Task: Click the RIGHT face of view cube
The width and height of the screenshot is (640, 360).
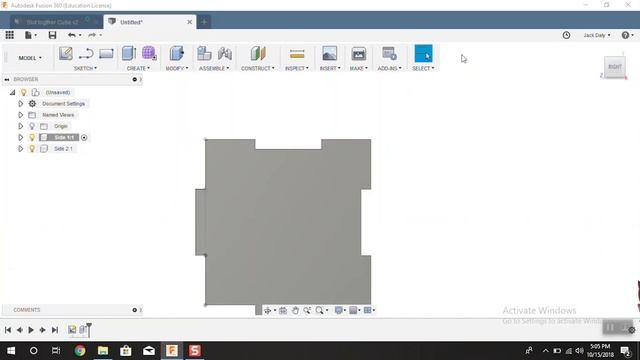Action: click(614, 67)
